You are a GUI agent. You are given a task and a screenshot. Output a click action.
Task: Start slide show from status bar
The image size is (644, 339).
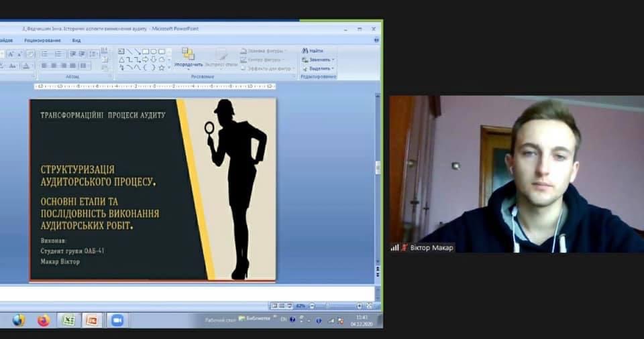(290, 306)
